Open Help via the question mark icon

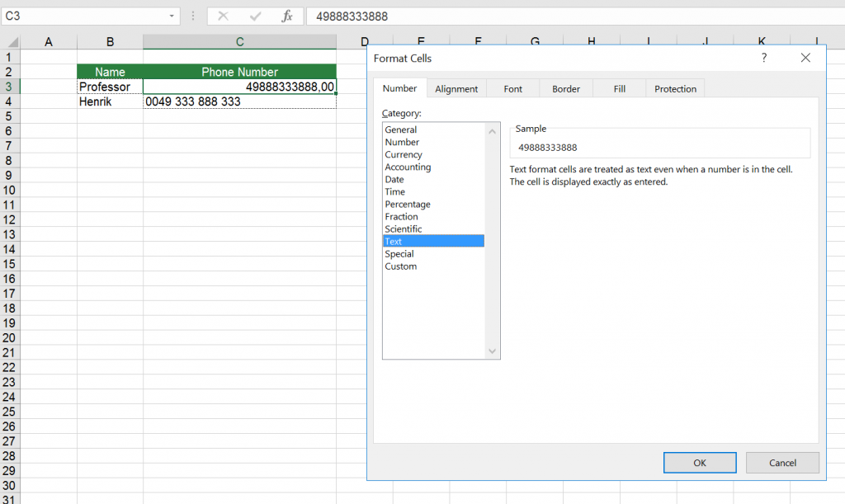(763, 58)
